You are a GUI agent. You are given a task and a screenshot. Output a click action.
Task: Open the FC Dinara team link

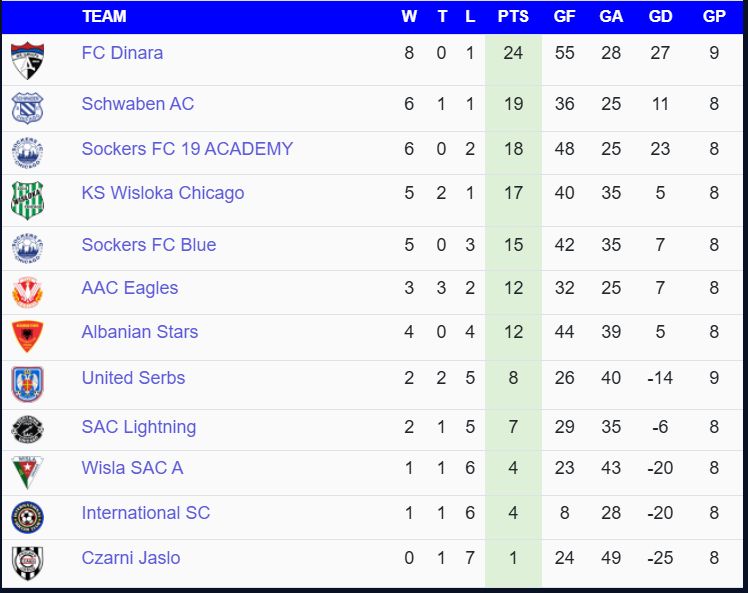click(122, 53)
